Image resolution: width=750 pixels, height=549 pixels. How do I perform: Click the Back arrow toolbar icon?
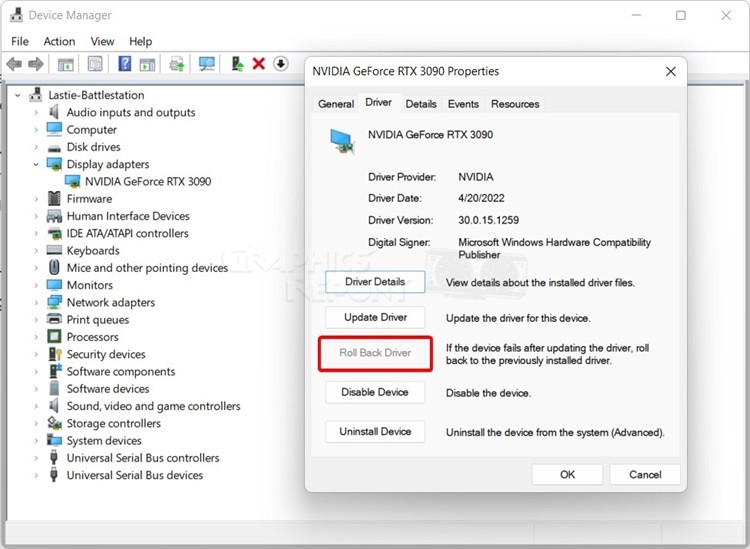click(x=14, y=64)
